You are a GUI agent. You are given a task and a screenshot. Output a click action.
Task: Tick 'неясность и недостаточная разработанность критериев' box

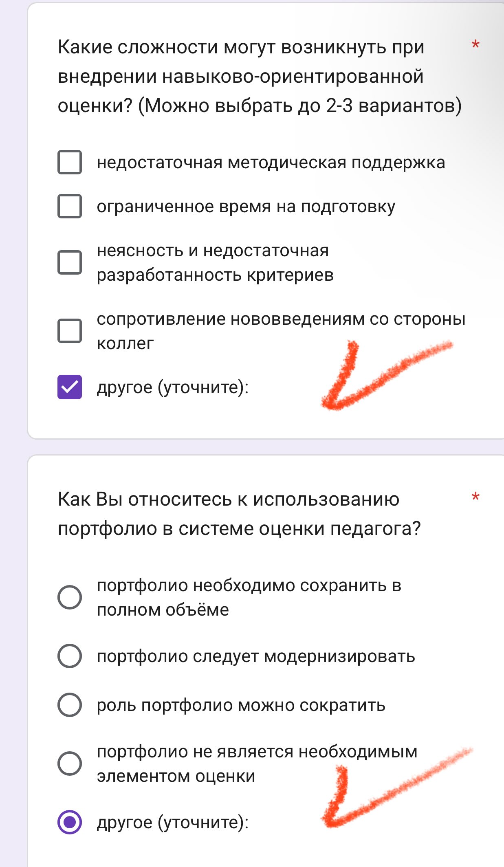pos(70,262)
